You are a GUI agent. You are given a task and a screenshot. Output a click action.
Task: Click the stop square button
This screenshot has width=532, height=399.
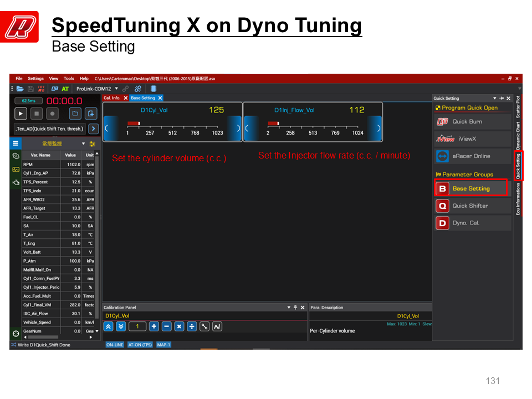(x=37, y=114)
